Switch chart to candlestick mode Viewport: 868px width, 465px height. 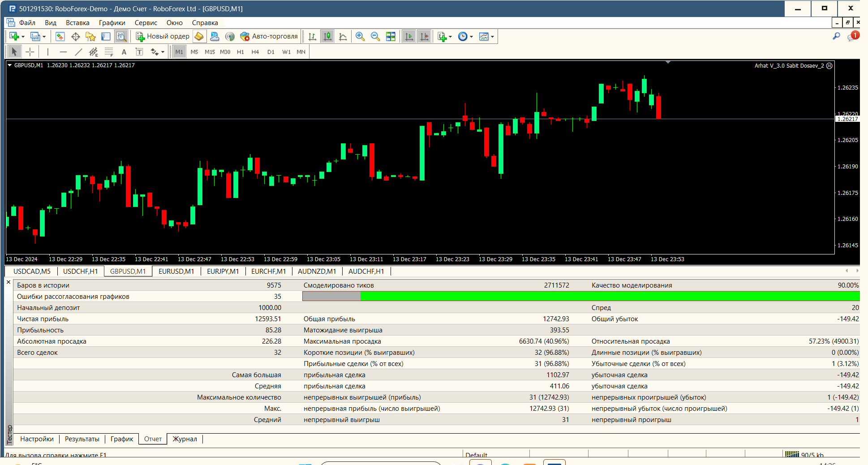tap(328, 37)
